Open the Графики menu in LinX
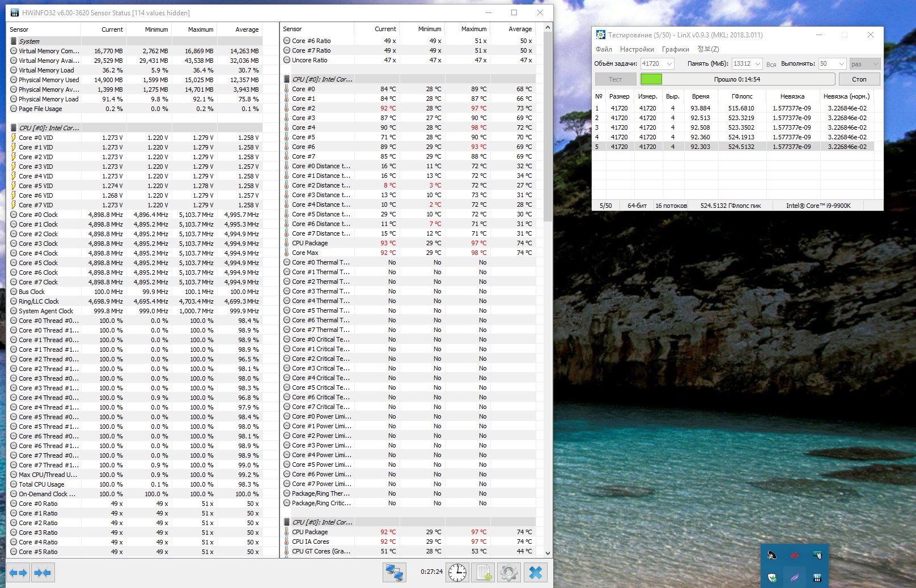The image size is (916, 588). point(675,49)
